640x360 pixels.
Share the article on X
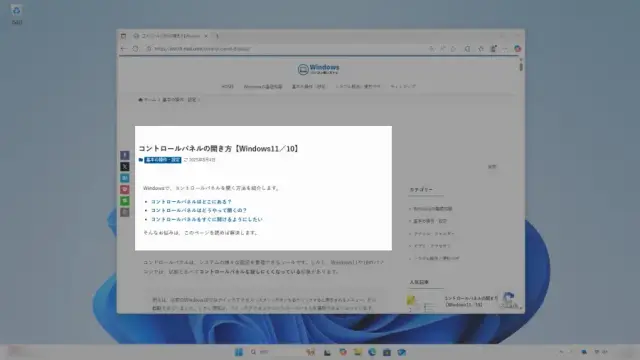124,167
